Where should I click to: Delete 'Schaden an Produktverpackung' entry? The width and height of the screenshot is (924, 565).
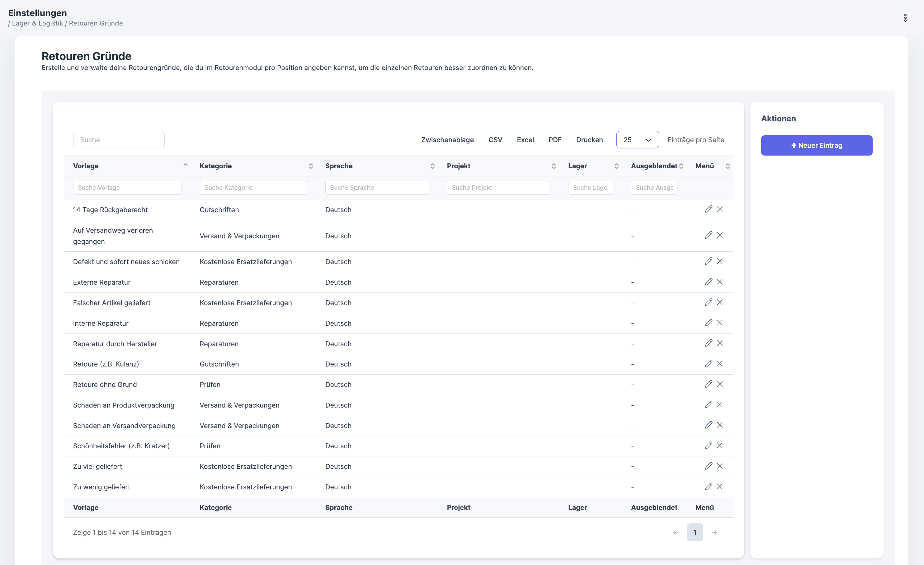point(720,404)
